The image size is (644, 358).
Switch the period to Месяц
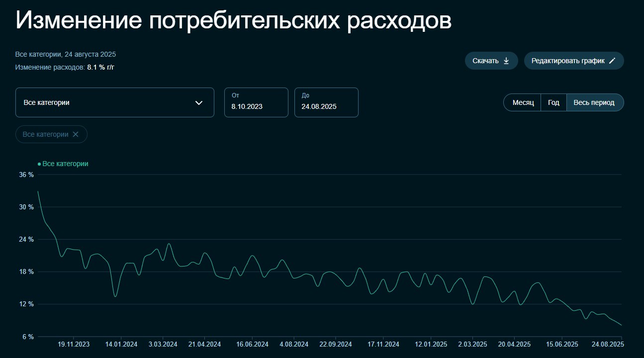[x=523, y=102]
